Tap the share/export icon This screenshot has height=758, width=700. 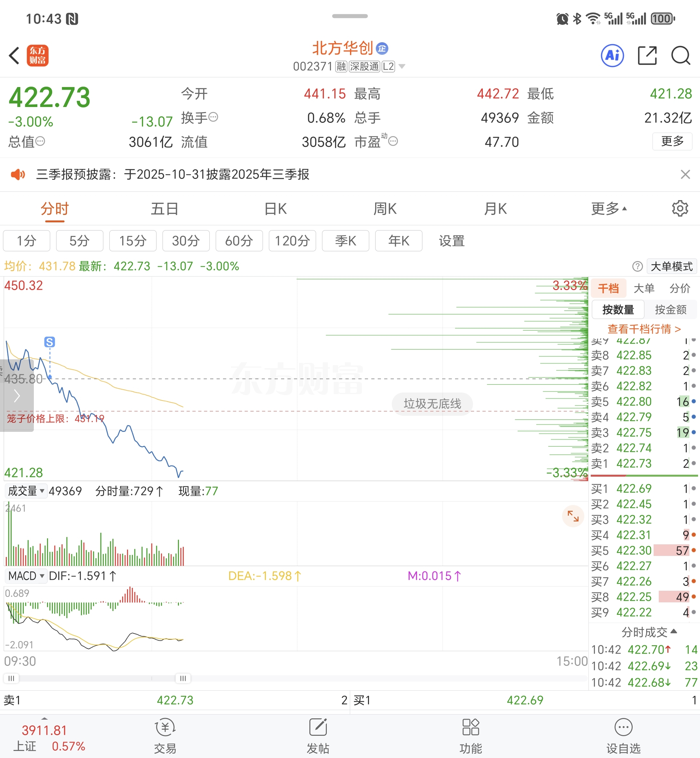[647, 56]
